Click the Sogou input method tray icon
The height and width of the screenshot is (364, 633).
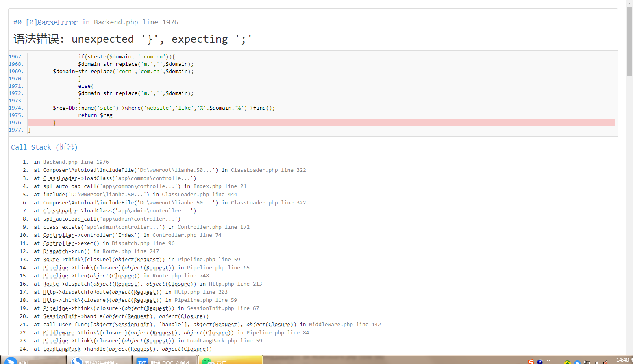pos(531,362)
